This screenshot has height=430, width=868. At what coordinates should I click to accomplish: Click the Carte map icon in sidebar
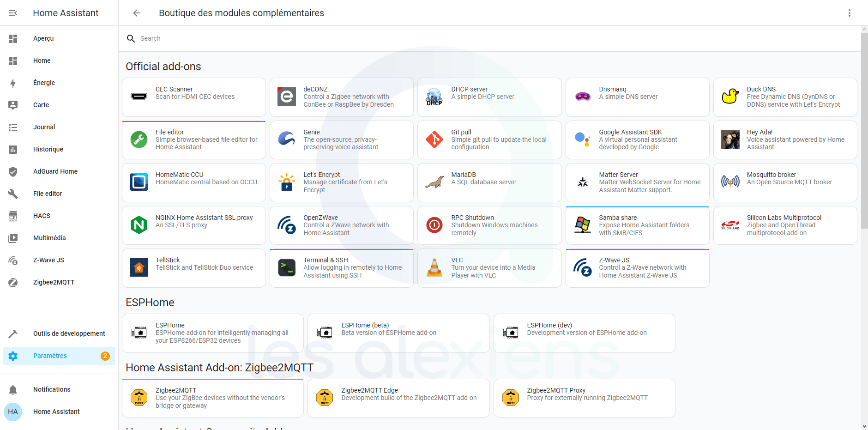pos(13,105)
